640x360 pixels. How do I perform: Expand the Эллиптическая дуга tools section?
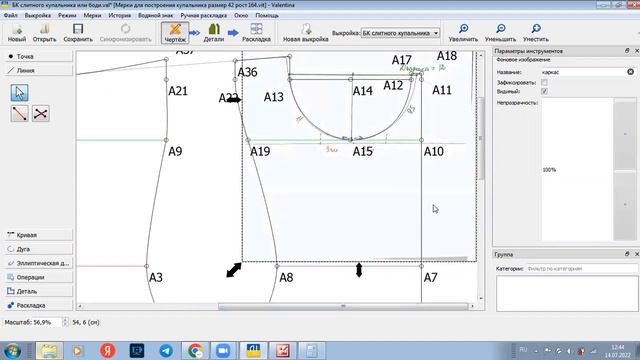[39, 263]
